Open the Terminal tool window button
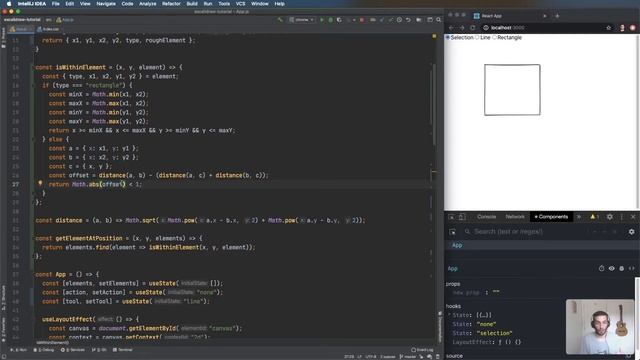This screenshot has width=640, height=360. click(x=122, y=350)
